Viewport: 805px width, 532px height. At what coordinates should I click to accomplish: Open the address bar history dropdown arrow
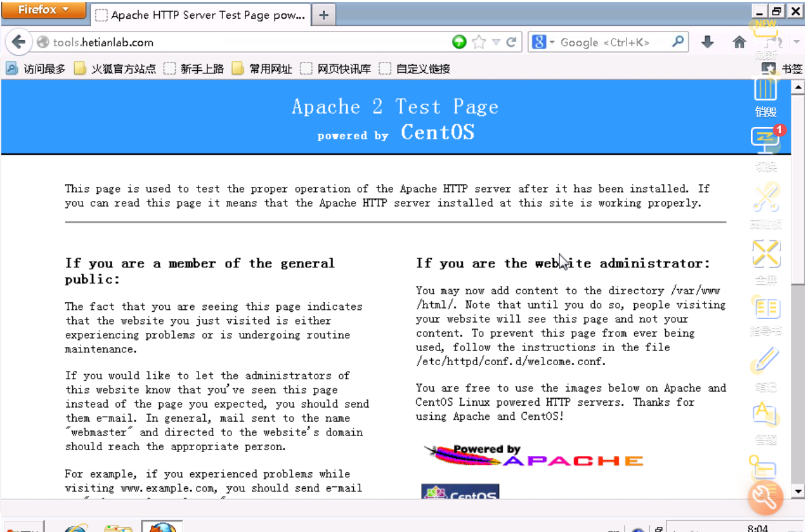click(x=496, y=42)
